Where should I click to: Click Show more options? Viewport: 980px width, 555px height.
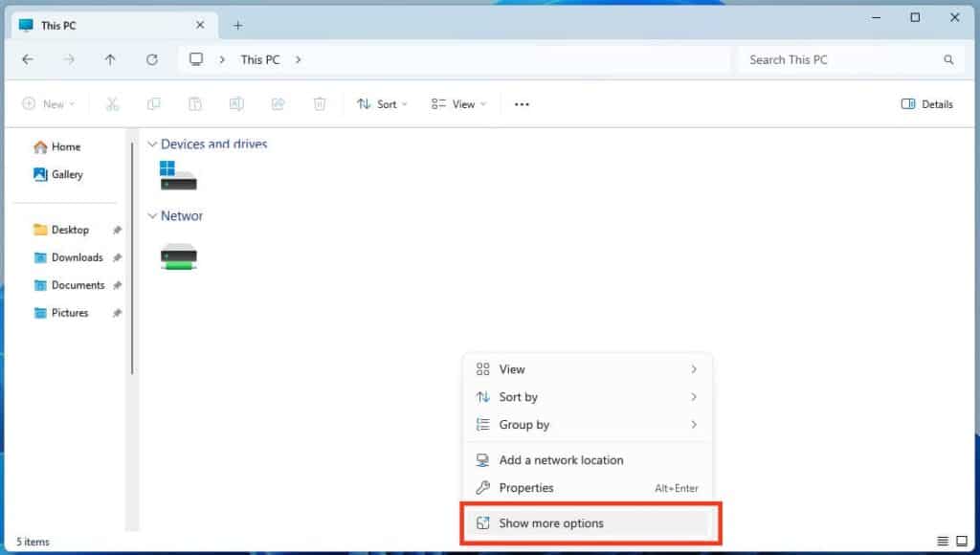588,523
